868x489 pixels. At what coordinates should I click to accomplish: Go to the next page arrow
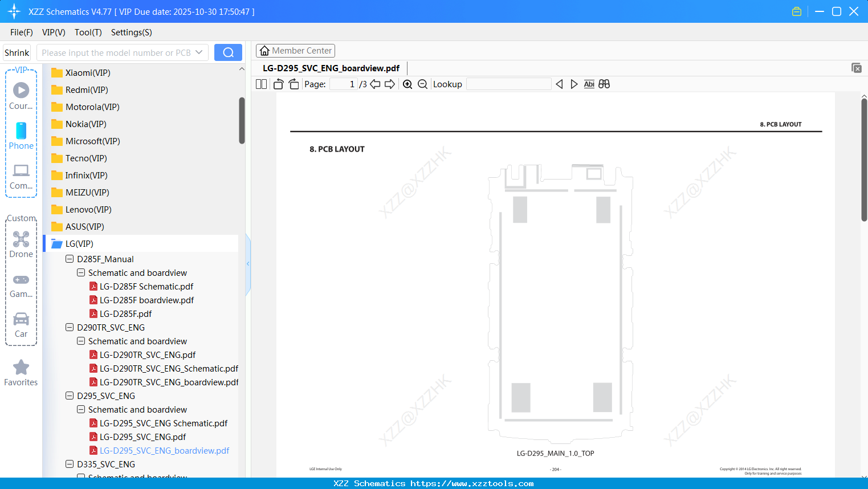(x=390, y=84)
